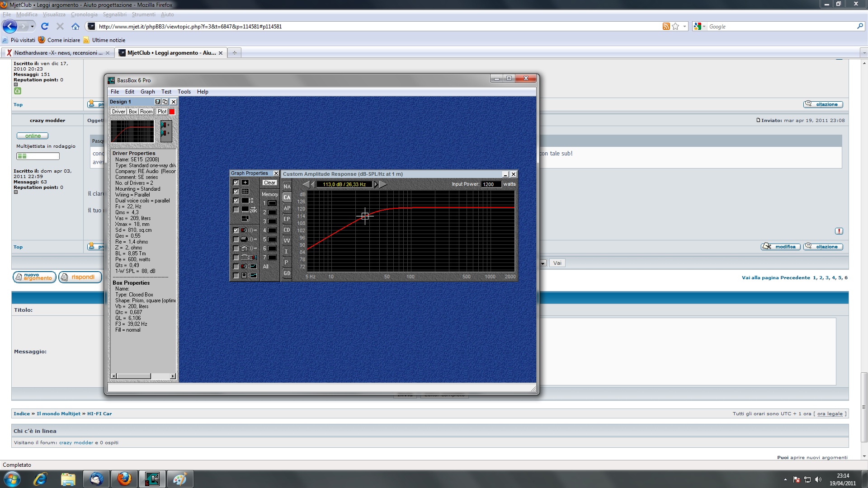Step the cursor to the far right
868x488 pixels.
coord(382,184)
